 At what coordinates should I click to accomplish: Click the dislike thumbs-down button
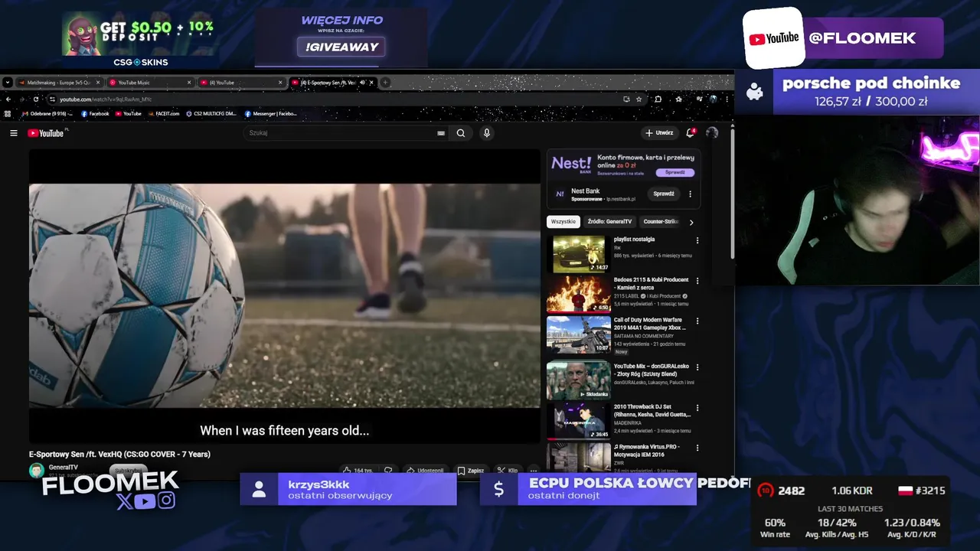[x=388, y=471]
